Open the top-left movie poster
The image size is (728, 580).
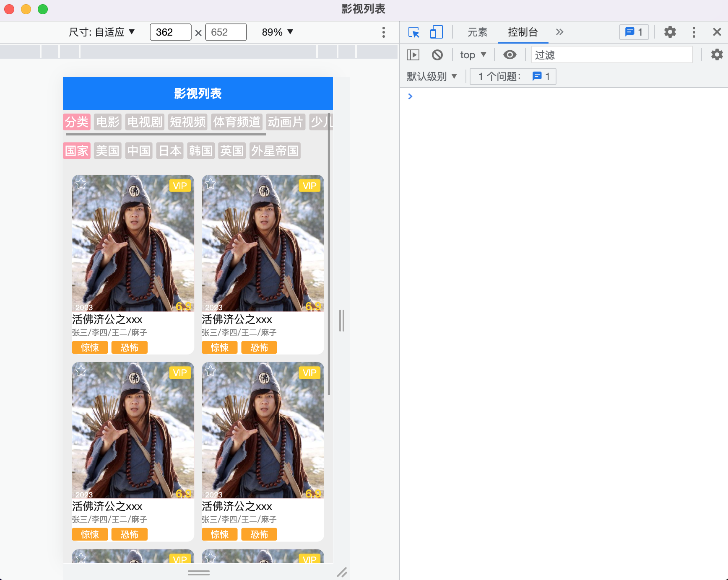[133, 243]
